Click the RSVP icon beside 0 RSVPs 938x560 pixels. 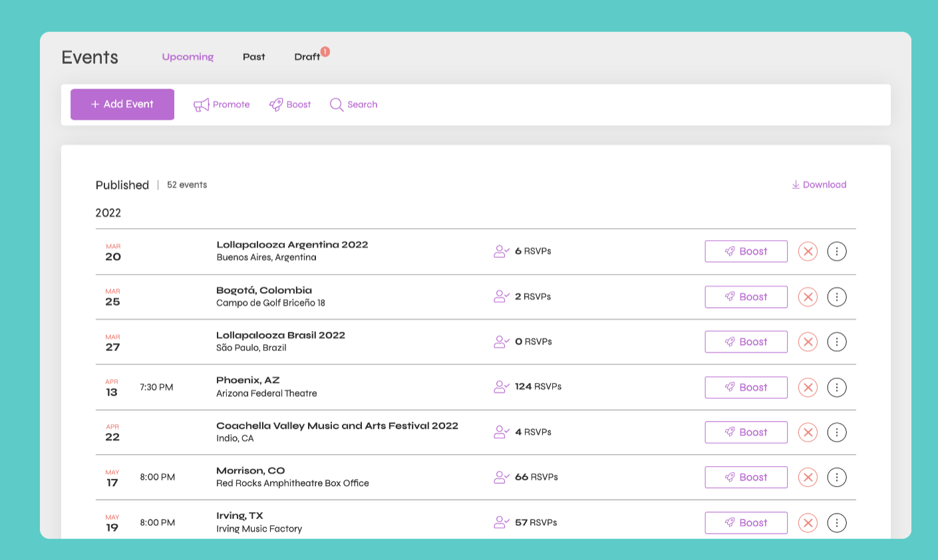[502, 342]
